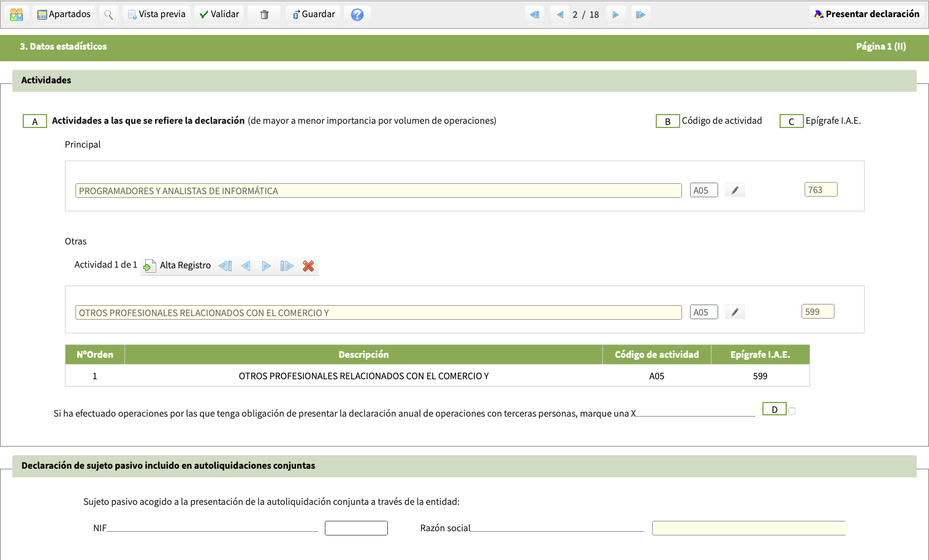Open Vista previa preview
Viewport: 929px width, 560px height.
pyautogui.click(x=156, y=14)
